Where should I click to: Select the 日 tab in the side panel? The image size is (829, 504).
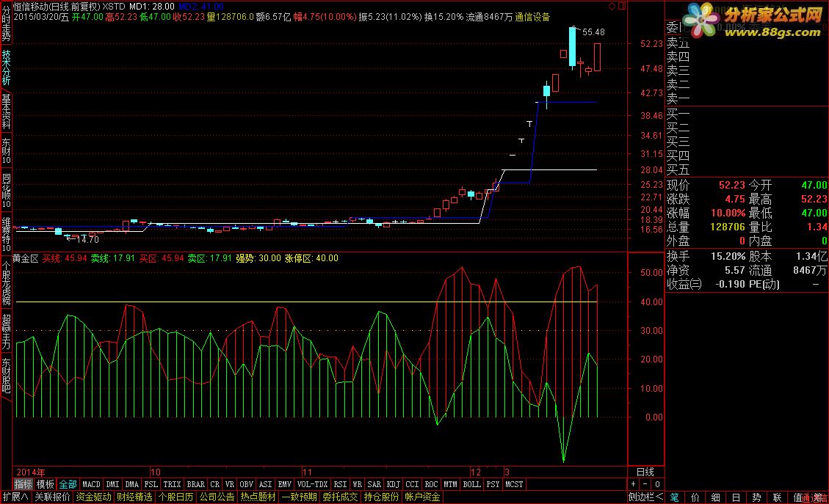[x=736, y=497]
